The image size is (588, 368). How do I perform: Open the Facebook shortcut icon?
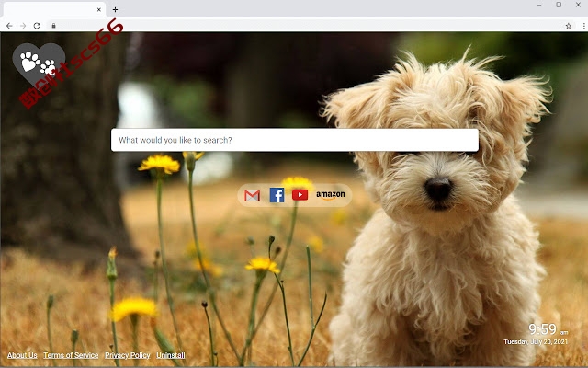[x=277, y=195]
